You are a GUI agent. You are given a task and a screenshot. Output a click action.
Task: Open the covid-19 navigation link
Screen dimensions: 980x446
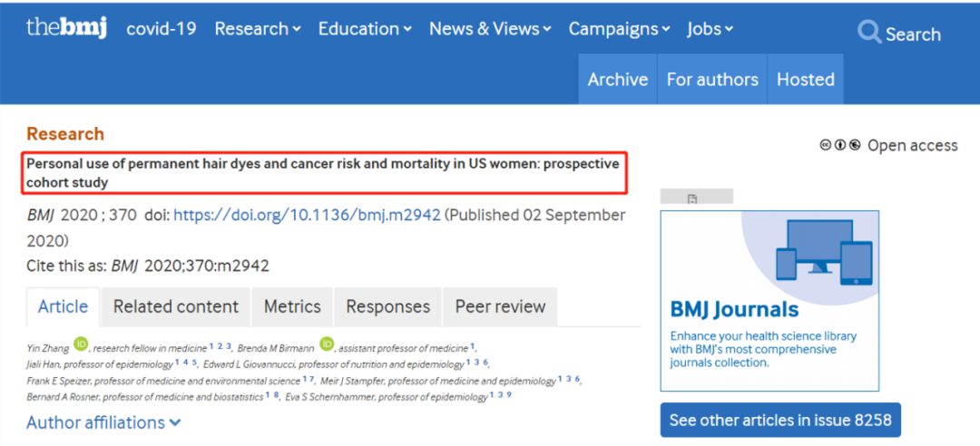(x=162, y=29)
